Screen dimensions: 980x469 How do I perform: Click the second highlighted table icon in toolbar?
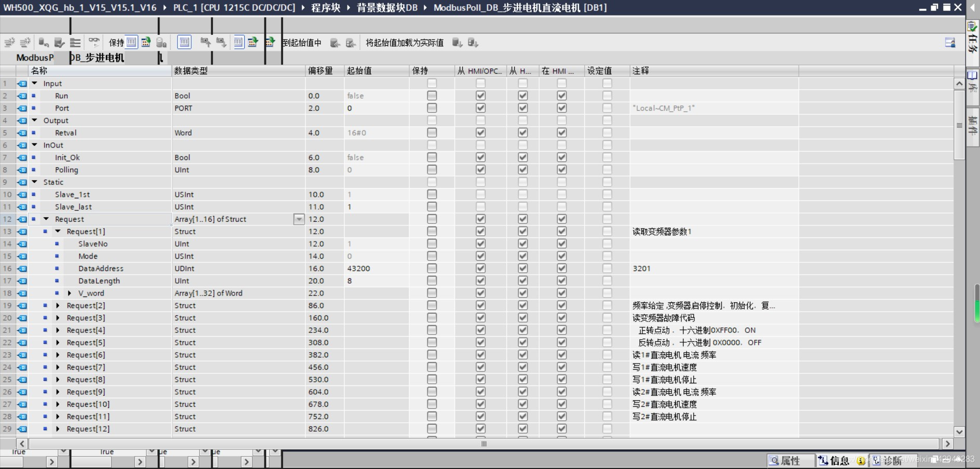[x=238, y=42]
